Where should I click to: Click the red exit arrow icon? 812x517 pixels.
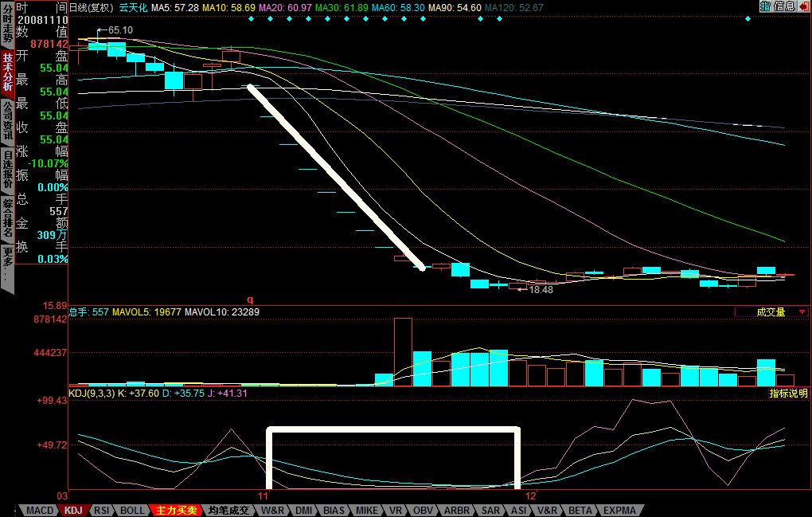tap(803, 6)
